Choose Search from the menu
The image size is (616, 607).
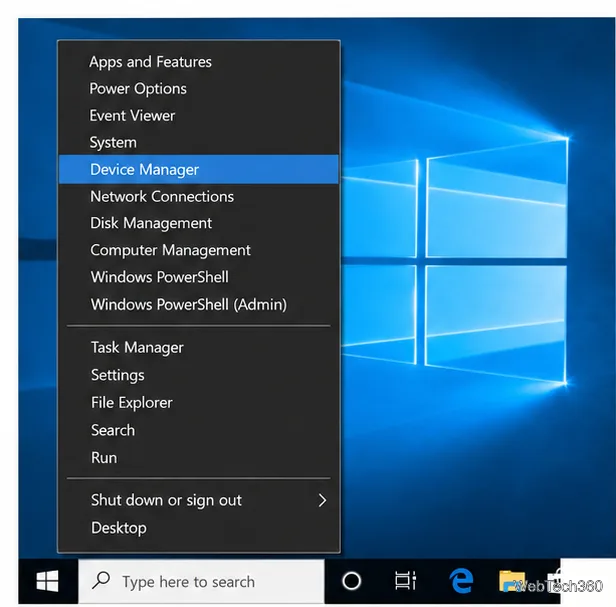coord(199,430)
